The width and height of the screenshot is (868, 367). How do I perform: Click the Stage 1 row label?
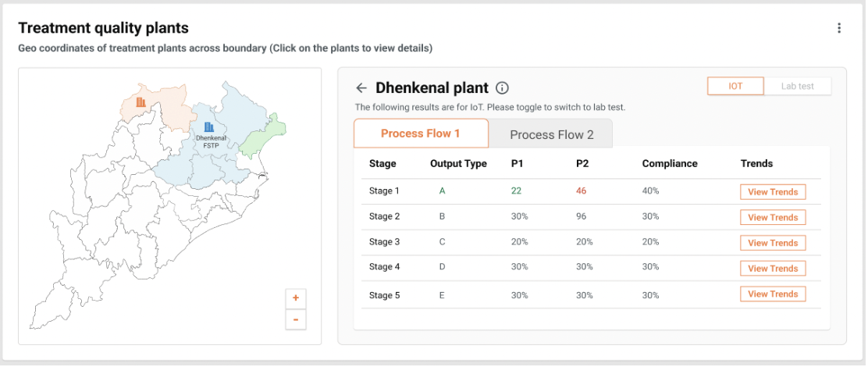pos(384,191)
